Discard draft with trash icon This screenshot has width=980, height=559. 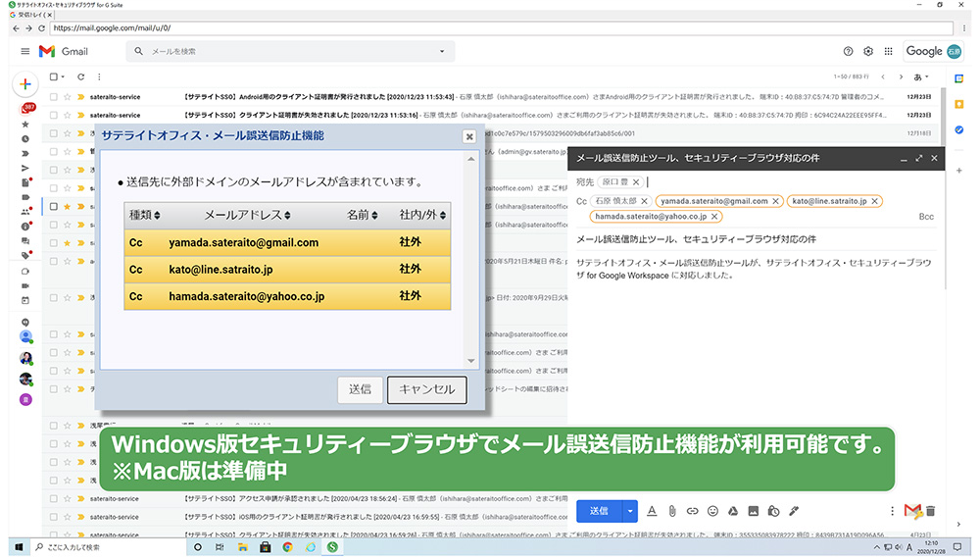point(931,511)
